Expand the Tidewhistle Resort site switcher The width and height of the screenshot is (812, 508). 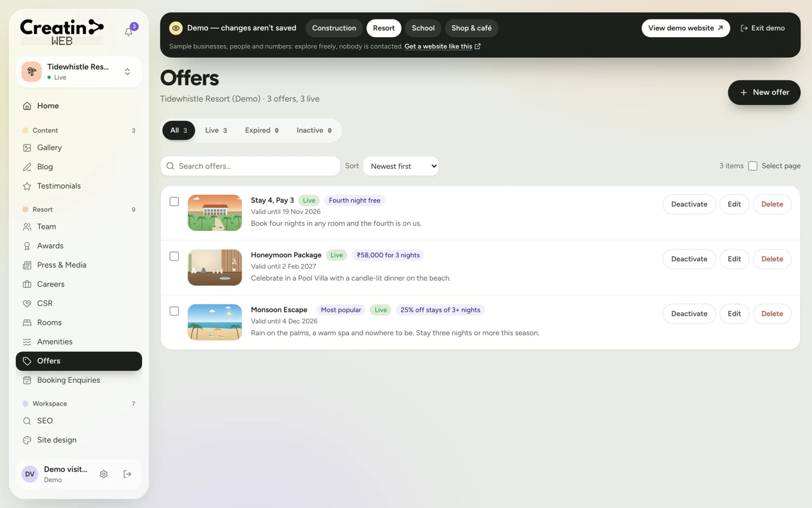pyautogui.click(x=79, y=72)
